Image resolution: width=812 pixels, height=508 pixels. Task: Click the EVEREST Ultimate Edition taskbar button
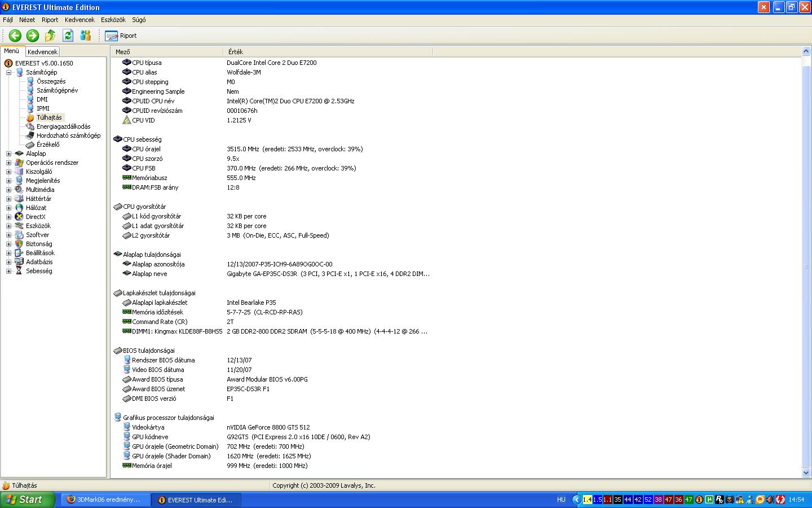click(196, 500)
